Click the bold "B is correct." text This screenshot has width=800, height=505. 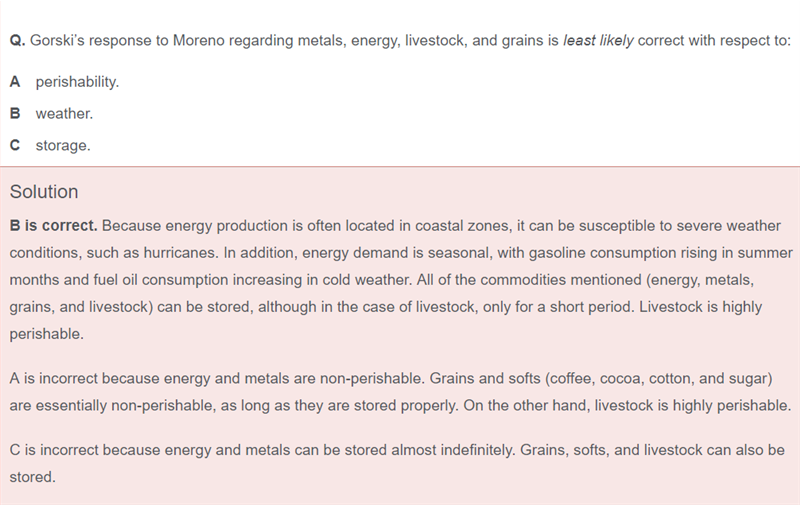click(53, 226)
